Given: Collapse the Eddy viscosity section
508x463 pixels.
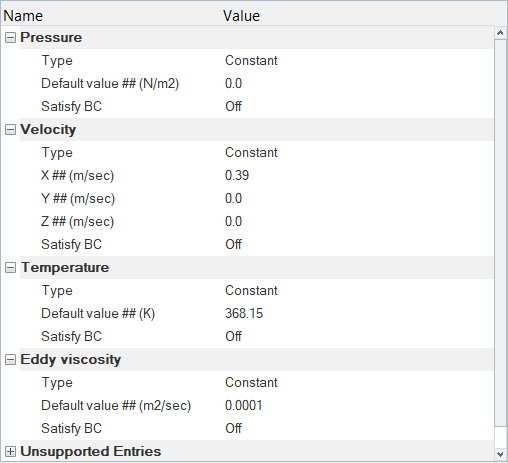Looking at the screenshot, I should [10, 360].
